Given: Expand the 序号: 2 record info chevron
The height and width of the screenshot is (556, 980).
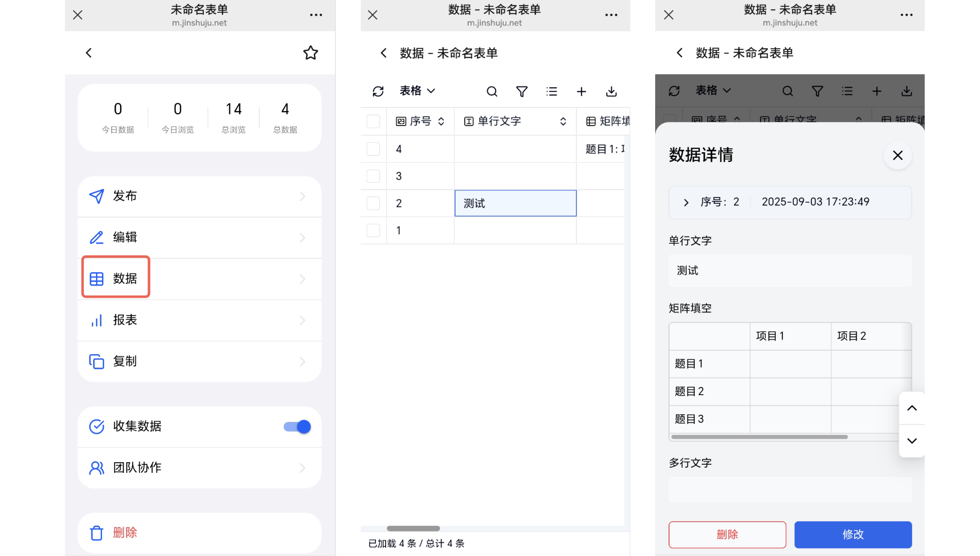Looking at the screenshot, I should tap(686, 202).
